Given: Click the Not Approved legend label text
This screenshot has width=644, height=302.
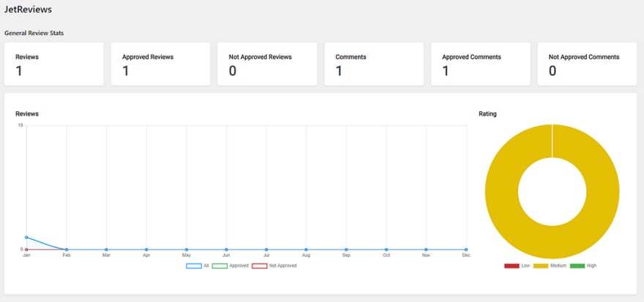Looking at the screenshot, I should pyautogui.click(x=283, y=266).
